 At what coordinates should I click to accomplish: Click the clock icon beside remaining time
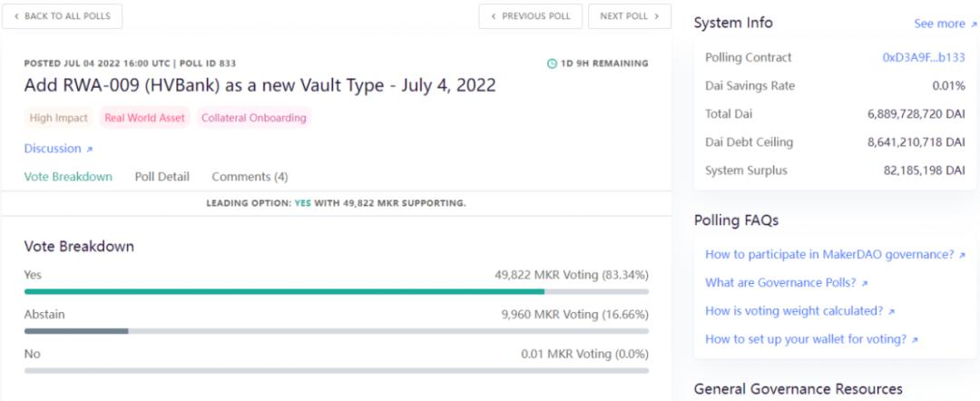pyautogui.click(x=553, y=64)
